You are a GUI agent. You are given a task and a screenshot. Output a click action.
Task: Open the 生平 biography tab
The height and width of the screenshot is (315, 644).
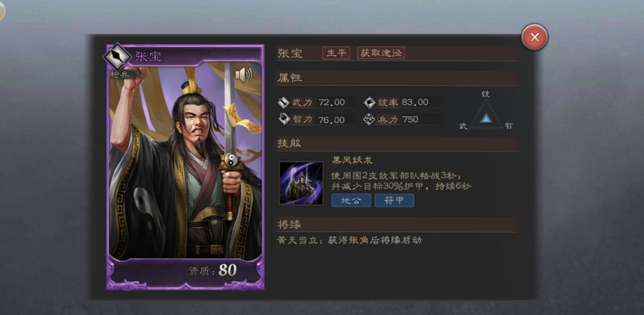point(336,53)
